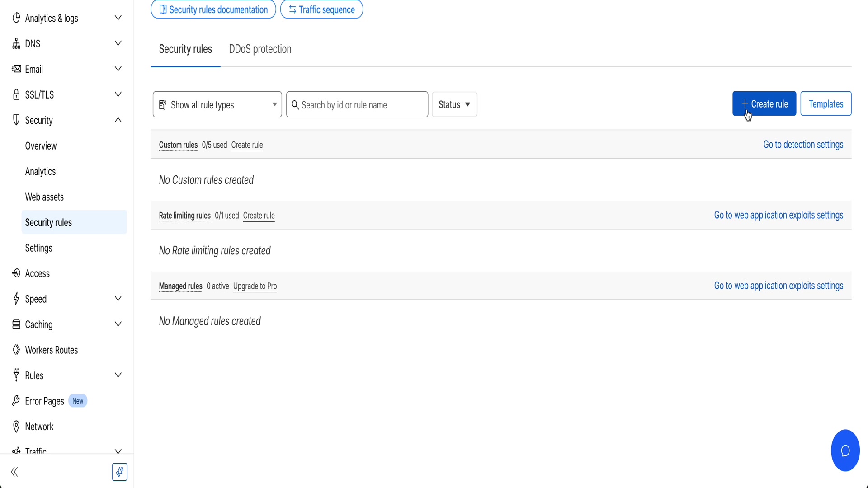Select the Security rules tab
The width and height of the screenshot is (868, 488).
(x=185, y=49)
